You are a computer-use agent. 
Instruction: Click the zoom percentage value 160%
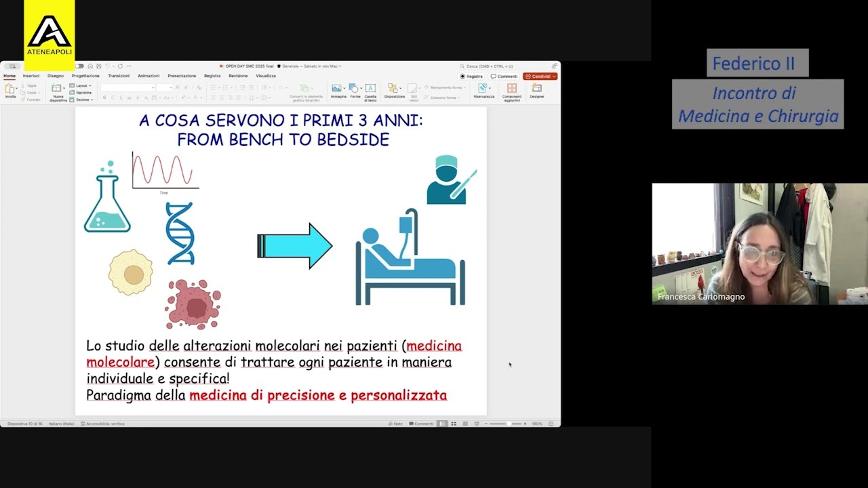coord(537,424)
